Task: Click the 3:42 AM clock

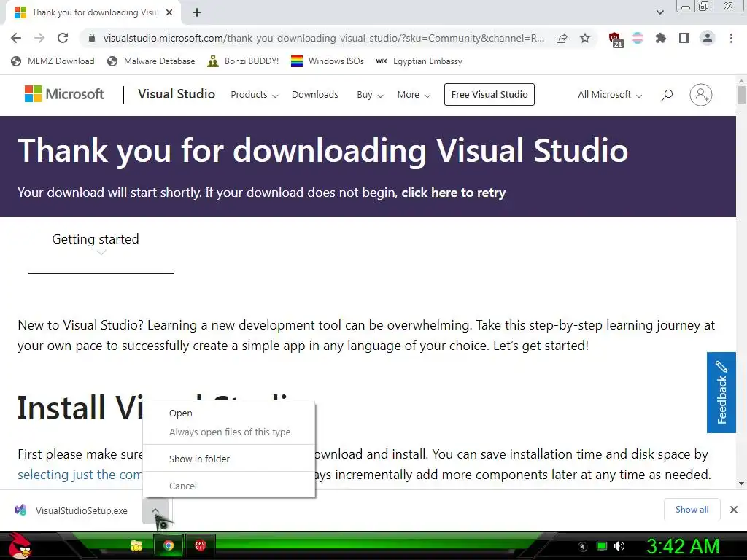Action: coord(682,546)
